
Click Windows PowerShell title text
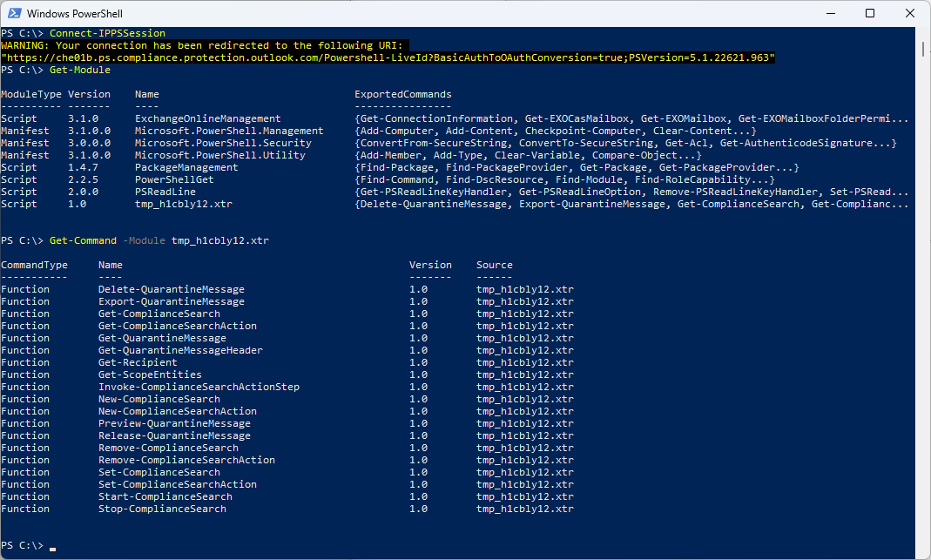(75, 14)
